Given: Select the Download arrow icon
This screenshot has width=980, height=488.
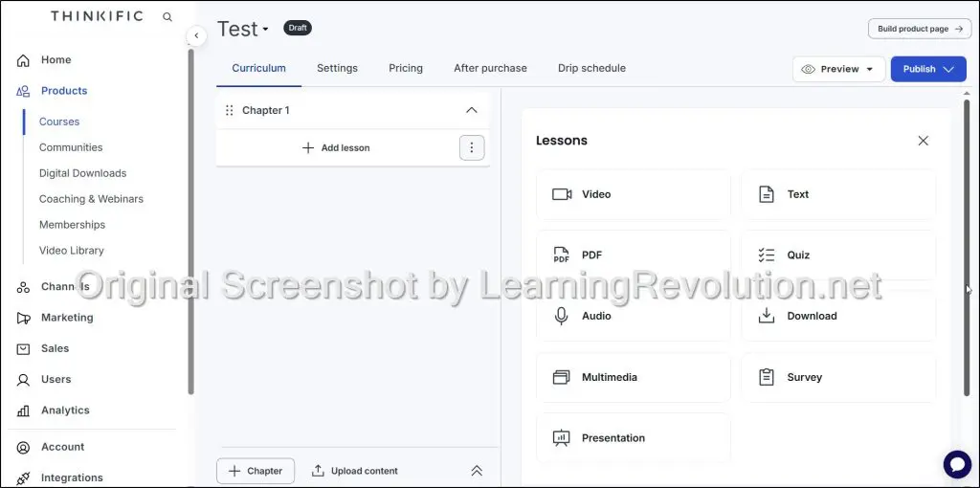Looking at the screenshot, I should tap(767, 316).
